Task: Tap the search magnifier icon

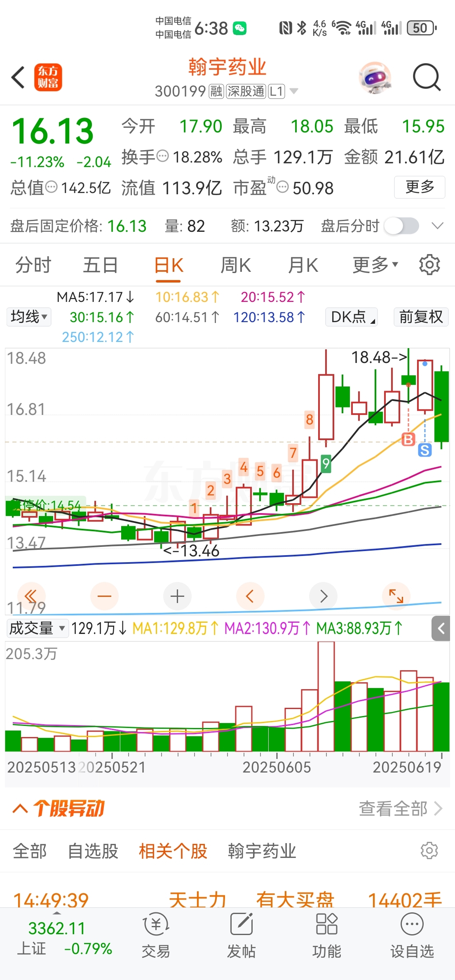Action: [x=427, y=77]
